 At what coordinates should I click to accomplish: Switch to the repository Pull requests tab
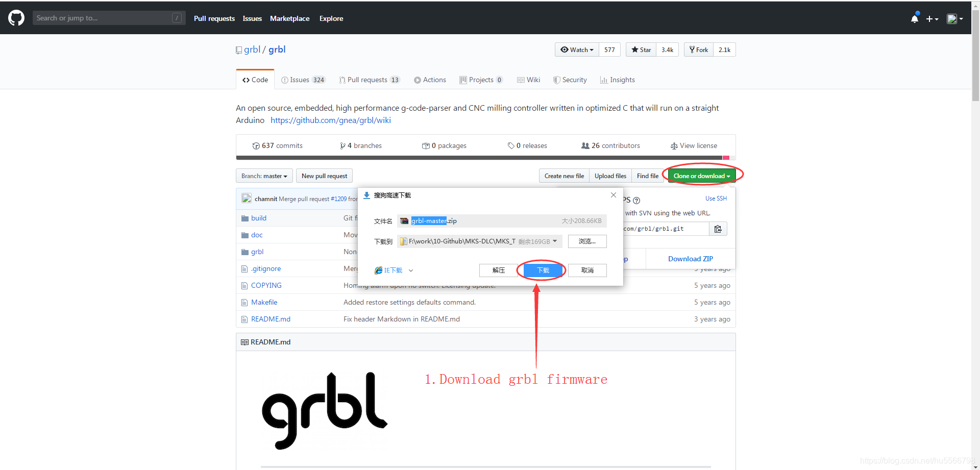pyautogui.click(x=370, y=80)
